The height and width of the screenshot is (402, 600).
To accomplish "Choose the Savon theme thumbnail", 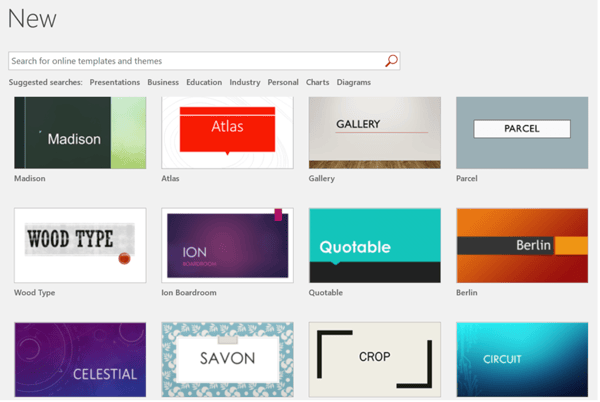I will click(227, 360).
